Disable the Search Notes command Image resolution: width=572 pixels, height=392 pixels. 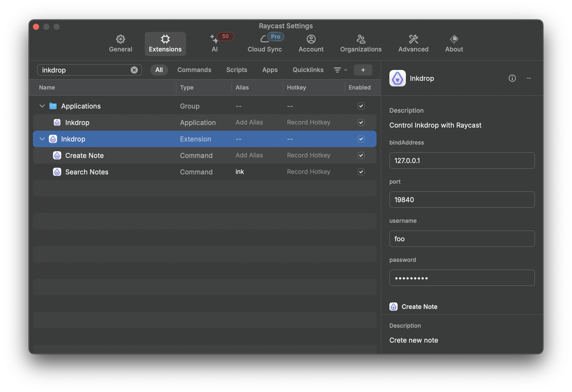click(361, 172)
